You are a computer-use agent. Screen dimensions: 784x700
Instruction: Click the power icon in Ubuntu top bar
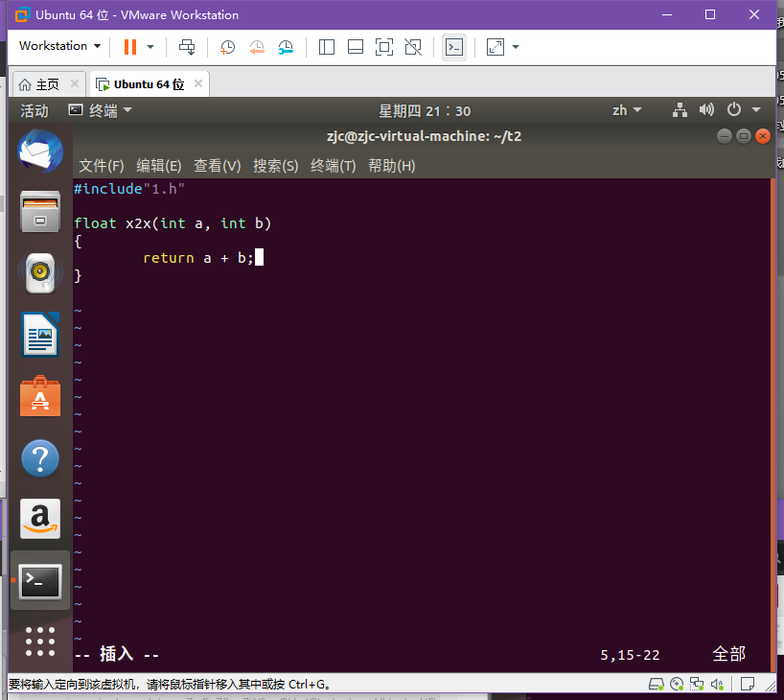coord(733,109)
